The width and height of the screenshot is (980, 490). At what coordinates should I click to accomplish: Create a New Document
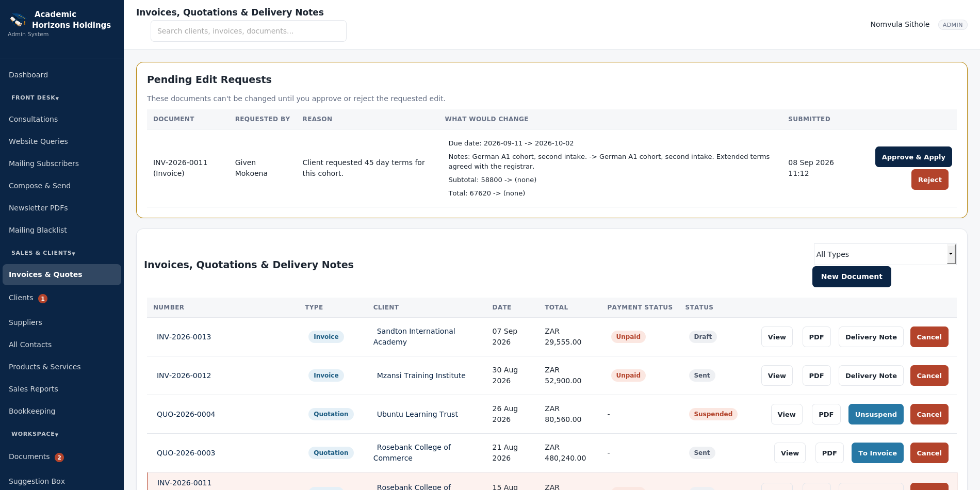pos(852,276)
